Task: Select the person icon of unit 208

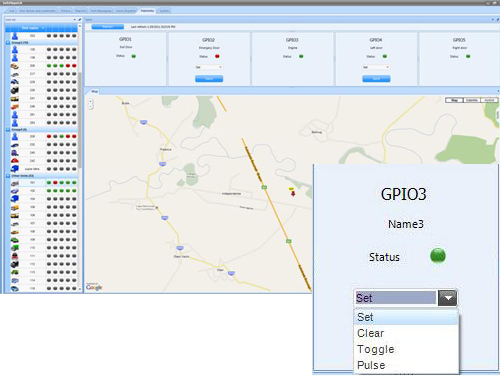Action: (15, 136)
